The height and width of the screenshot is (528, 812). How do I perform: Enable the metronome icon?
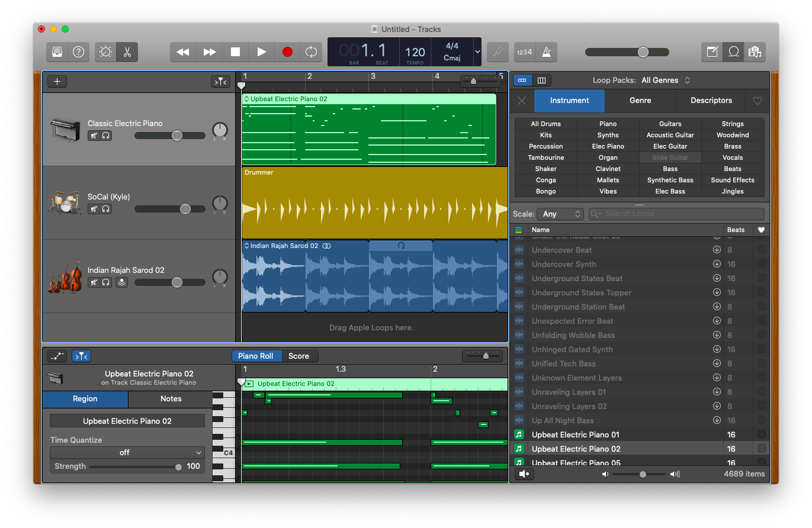(x=546, y=51)
